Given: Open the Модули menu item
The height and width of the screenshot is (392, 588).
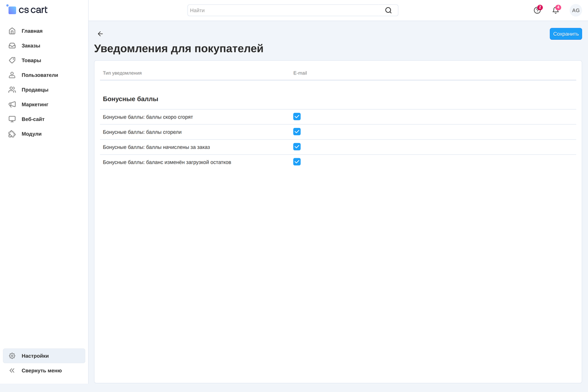Looking at the screenshot, I should 44,134.
